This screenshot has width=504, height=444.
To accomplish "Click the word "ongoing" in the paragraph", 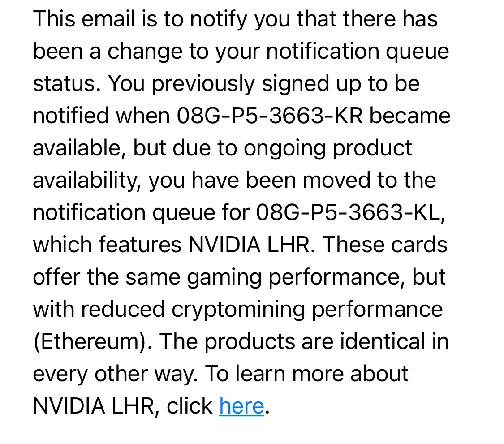I will coord(284,149).
